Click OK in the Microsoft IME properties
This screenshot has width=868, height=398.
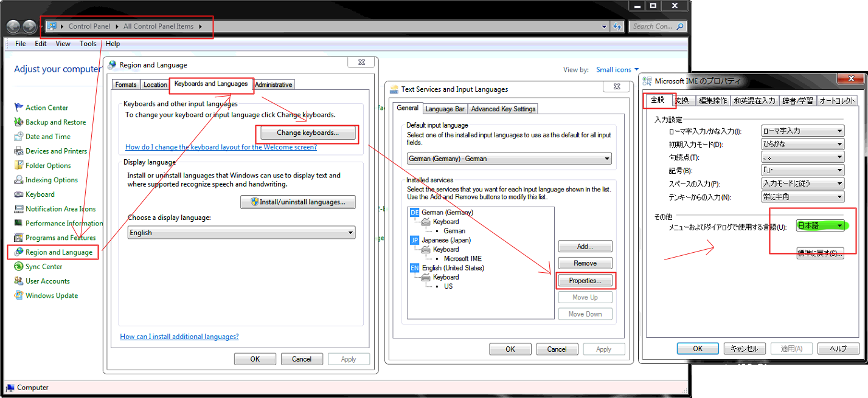[698, 349]
